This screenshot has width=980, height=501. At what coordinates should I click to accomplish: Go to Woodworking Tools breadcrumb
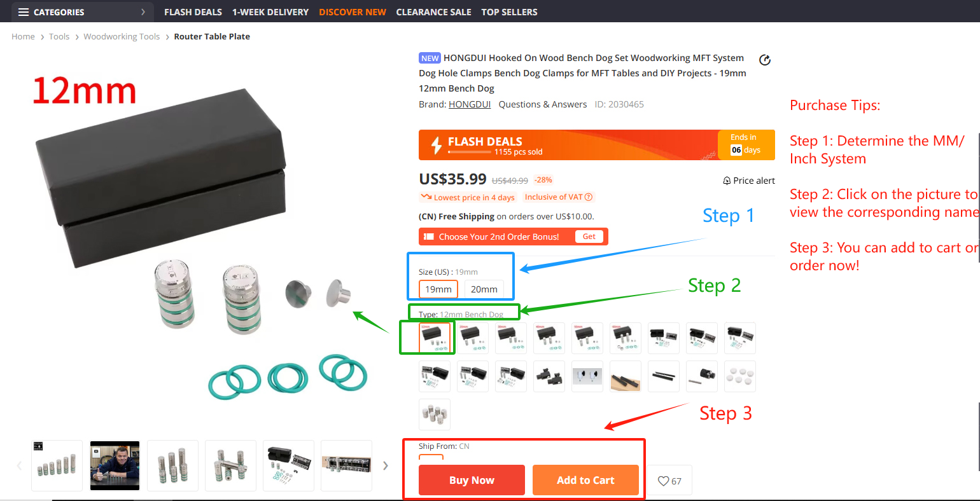(x=122, y=37)
